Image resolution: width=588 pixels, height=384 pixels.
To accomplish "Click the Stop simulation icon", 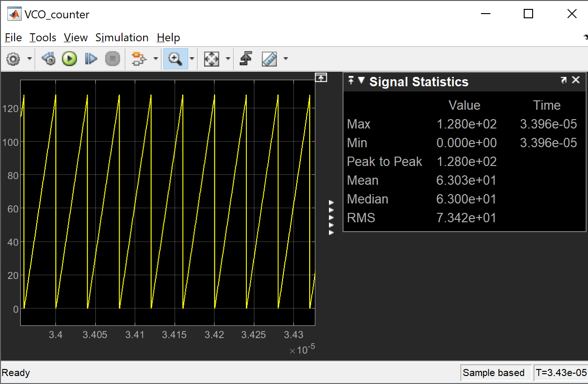I will 113,59.
